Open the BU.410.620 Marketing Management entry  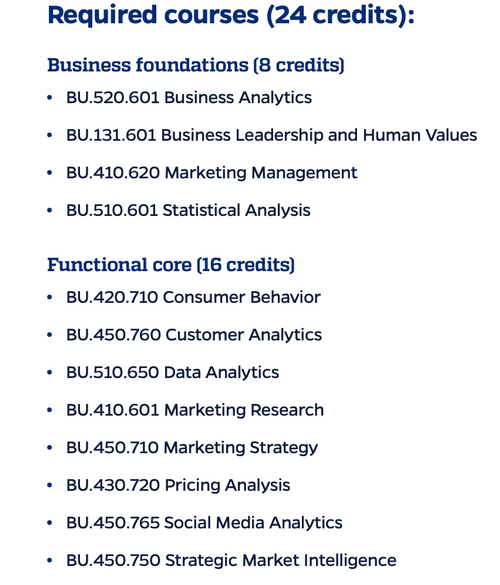point(212,173)
